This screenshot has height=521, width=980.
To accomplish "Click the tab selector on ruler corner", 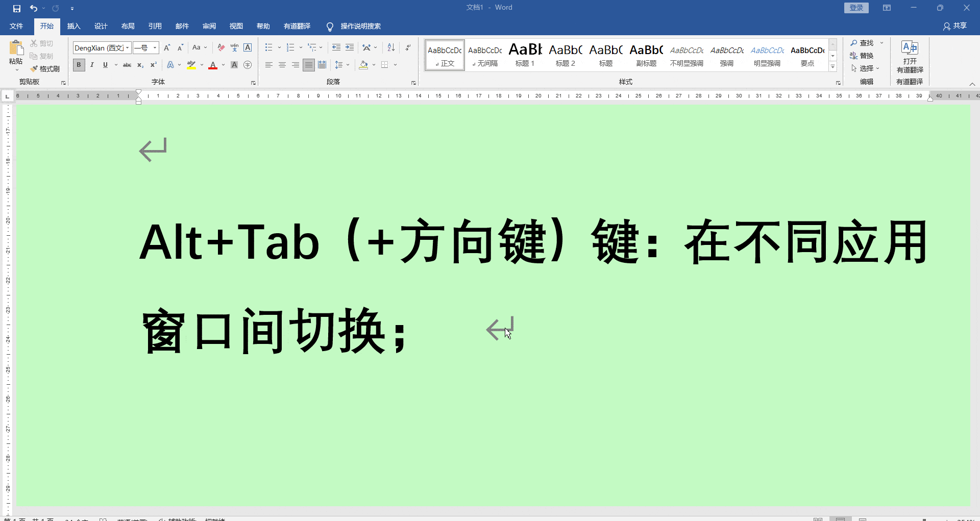I will tap(7, 96).
